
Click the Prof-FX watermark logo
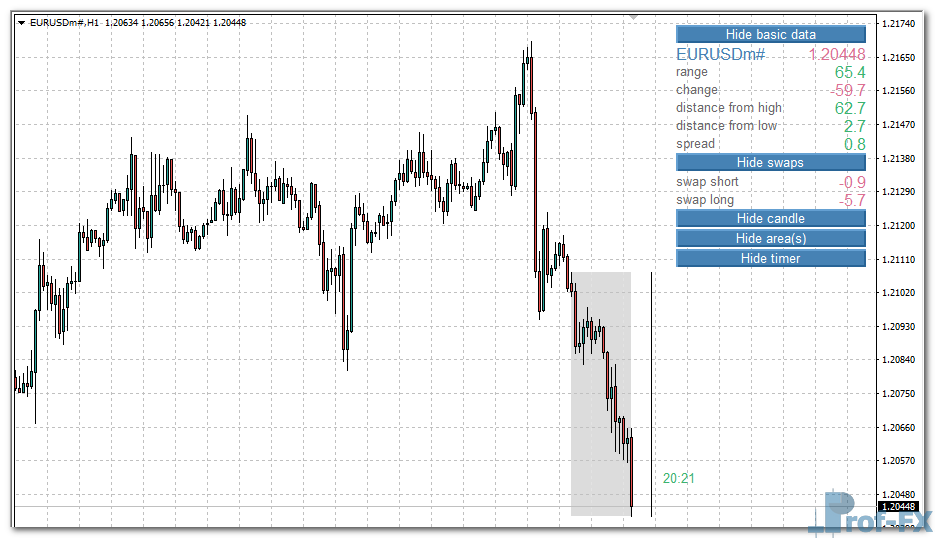click(873, 514)
